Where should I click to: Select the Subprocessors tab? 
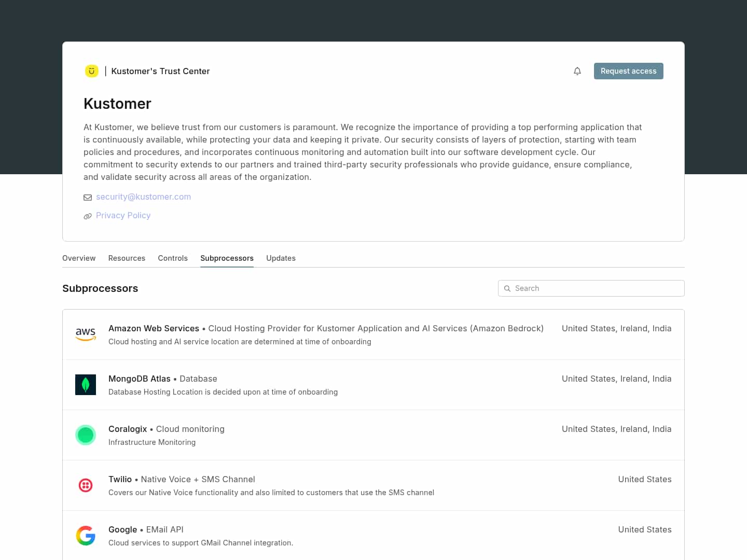pos(227,258)
